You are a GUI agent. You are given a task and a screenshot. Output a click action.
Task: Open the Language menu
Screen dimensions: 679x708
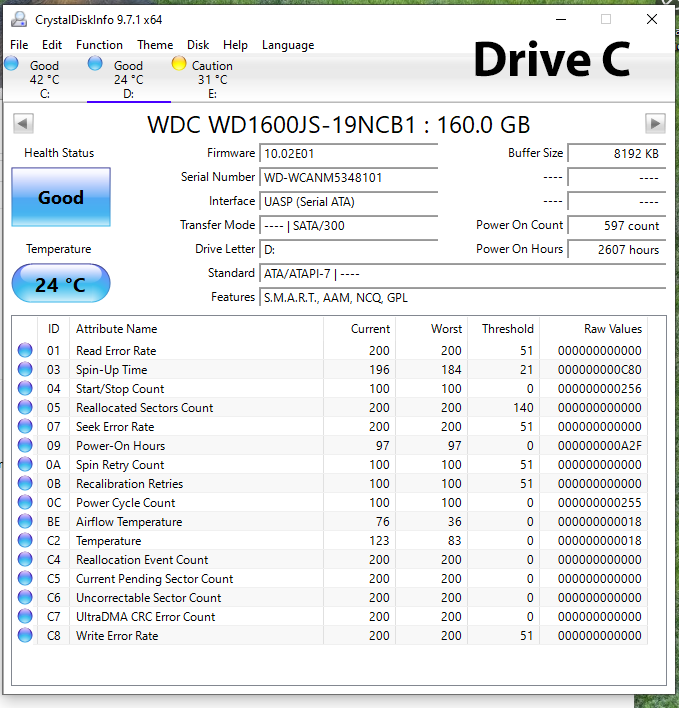point(288,45)
